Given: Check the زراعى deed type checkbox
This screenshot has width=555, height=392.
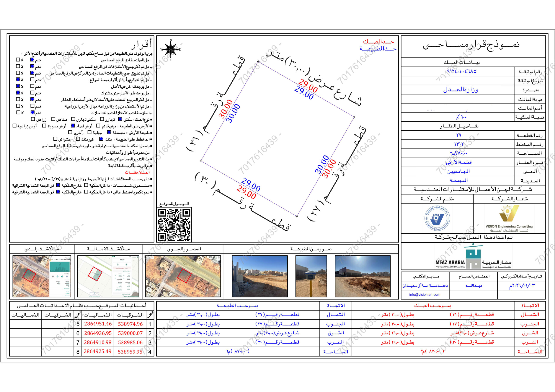Looking at the screenshot, I should pyautogui.click(x=33, y=119).
